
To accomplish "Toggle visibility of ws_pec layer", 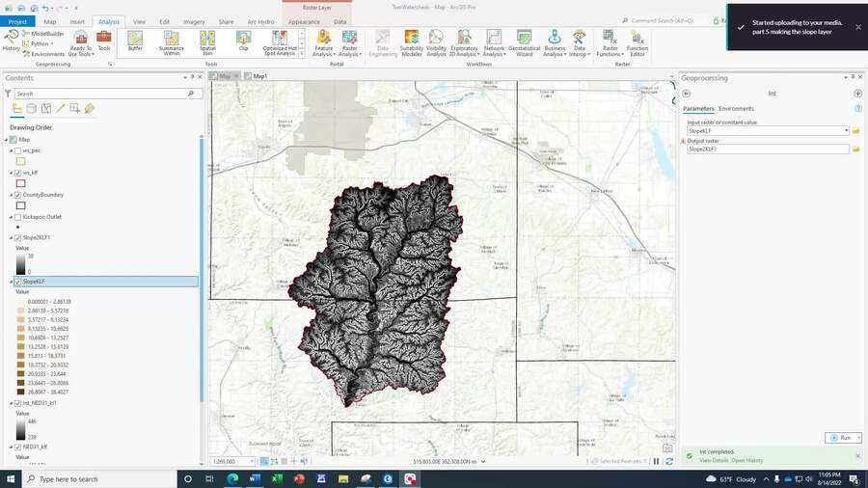I will click(17, 150).
